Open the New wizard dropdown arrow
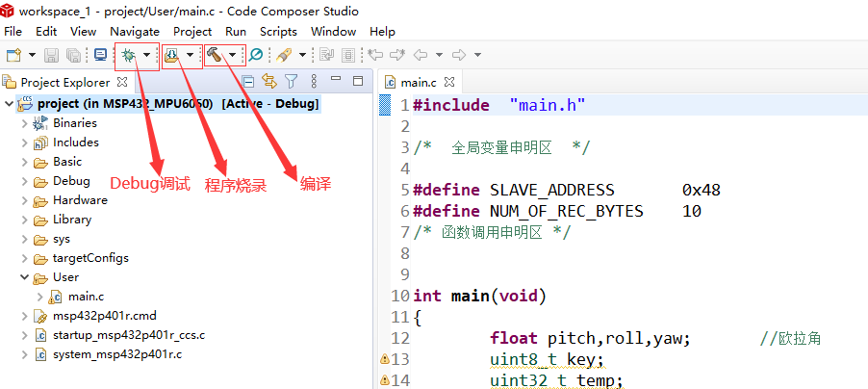868x389 pixels. [x=32, y=55]
